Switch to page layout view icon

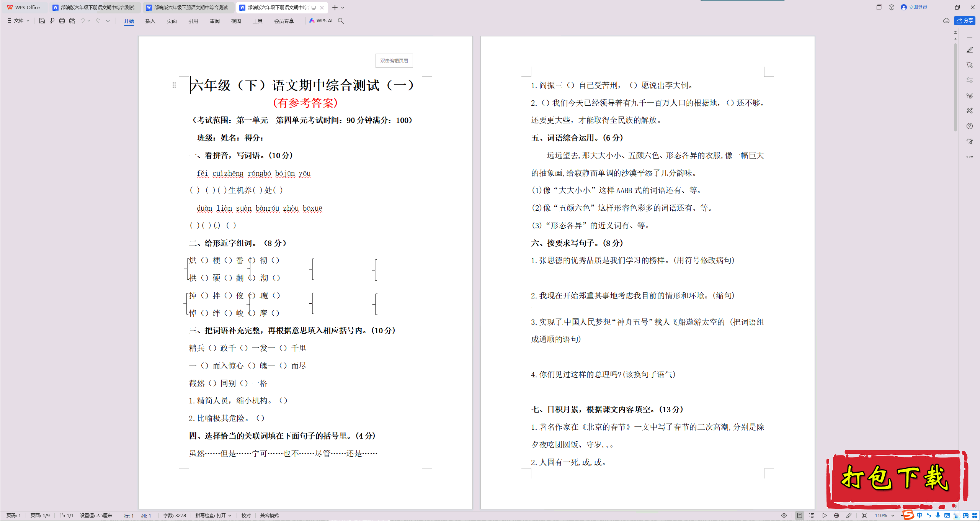(800, 516)
